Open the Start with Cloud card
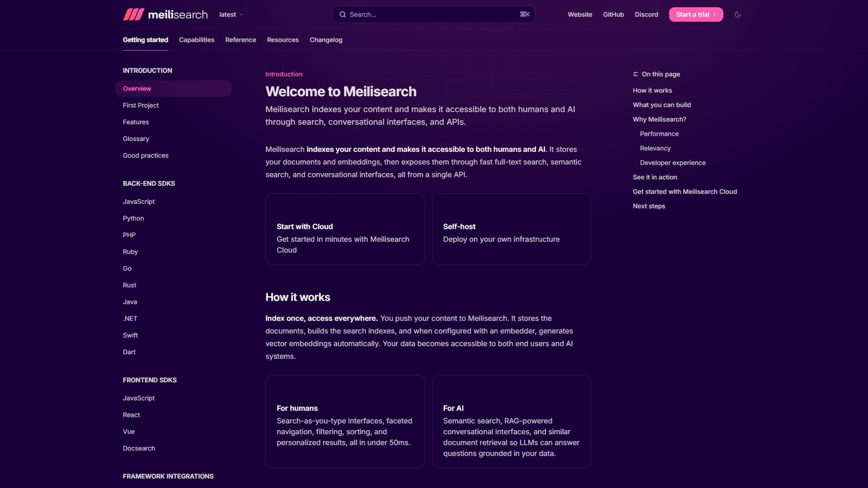 [x=344, y=229]
